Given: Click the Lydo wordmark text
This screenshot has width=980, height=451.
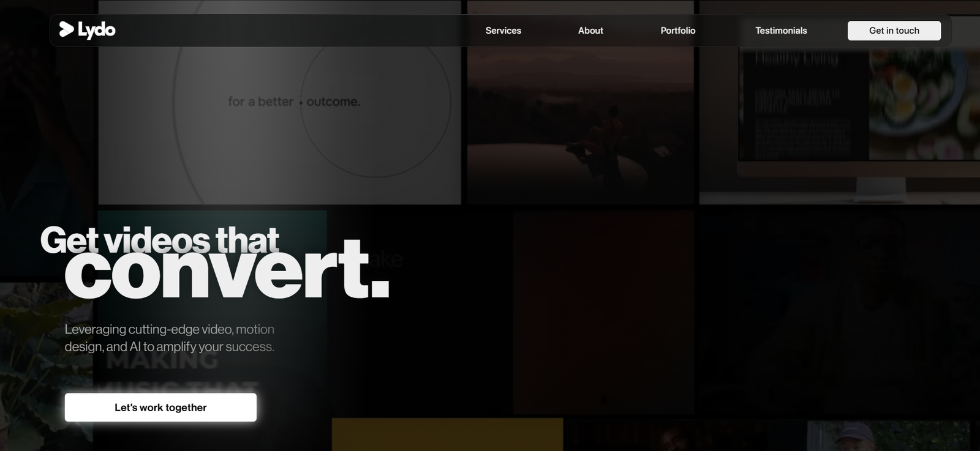Looking at the screenshot, I should (x=97, y=30).
